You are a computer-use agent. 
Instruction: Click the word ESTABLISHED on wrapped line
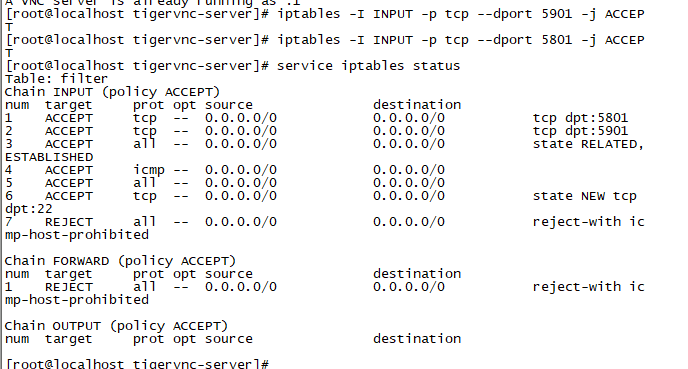pyautogui.click(x=49, y=157)
